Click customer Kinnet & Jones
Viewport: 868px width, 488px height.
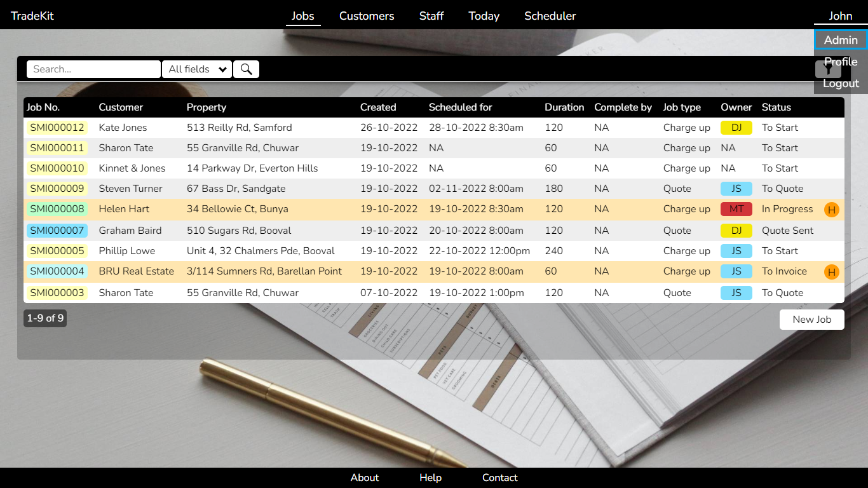point(132,168)
